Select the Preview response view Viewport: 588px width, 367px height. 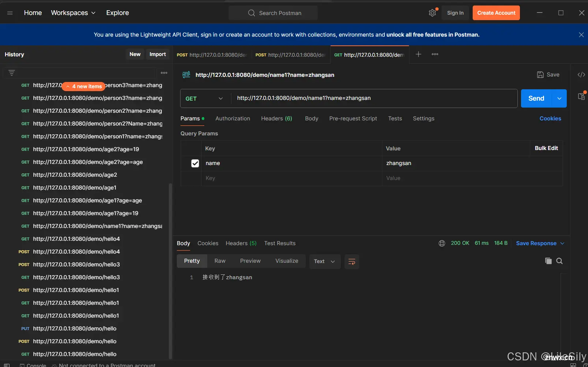pyautogui.click(x=250, y=261)
